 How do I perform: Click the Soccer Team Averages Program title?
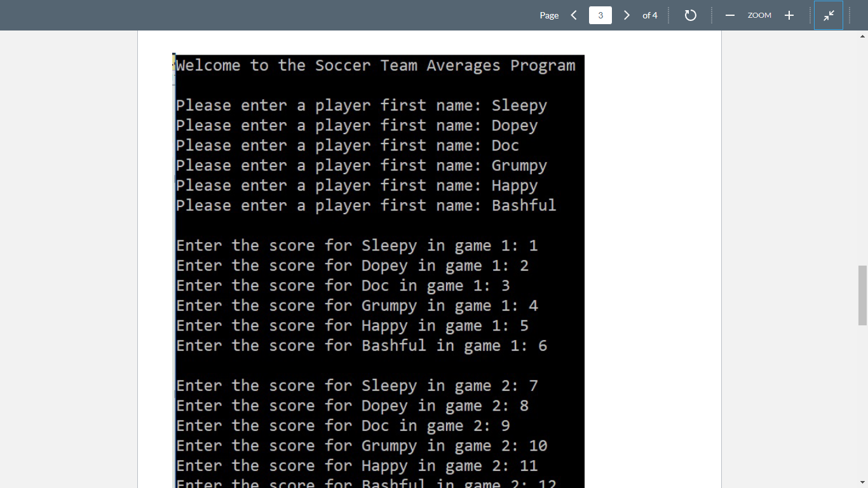pyautogui.click(x=375, y=65)
